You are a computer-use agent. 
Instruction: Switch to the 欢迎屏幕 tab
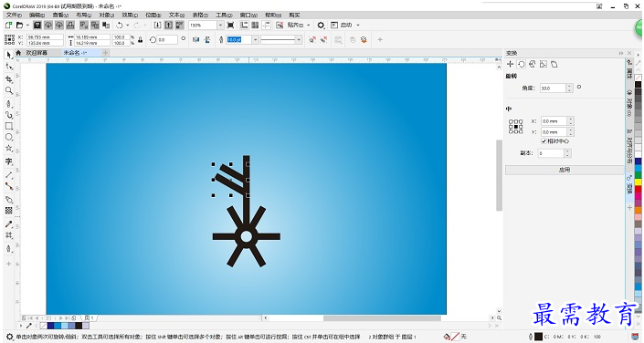[x=37, y=53]
